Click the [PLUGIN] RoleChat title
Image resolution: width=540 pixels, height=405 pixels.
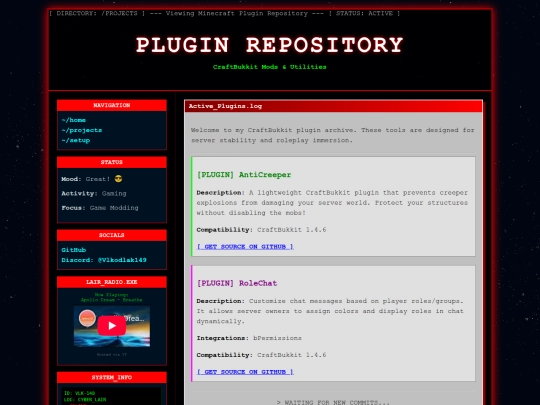237,283
